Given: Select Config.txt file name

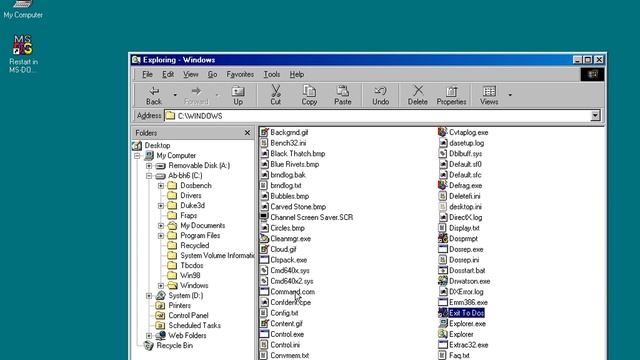Looking at the screenshot, I should (x=284, y=313).
